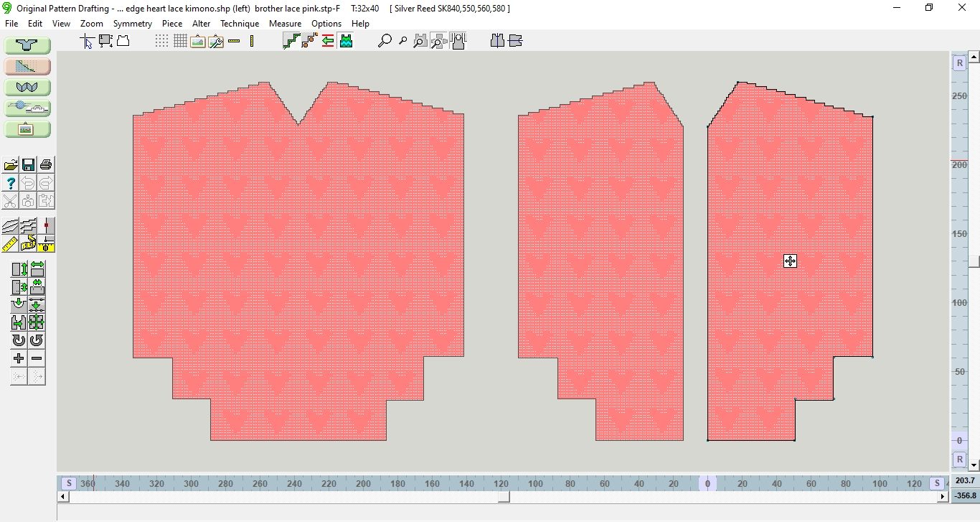
Task: Expand the Alter menu
Action: tap(202, 24)
